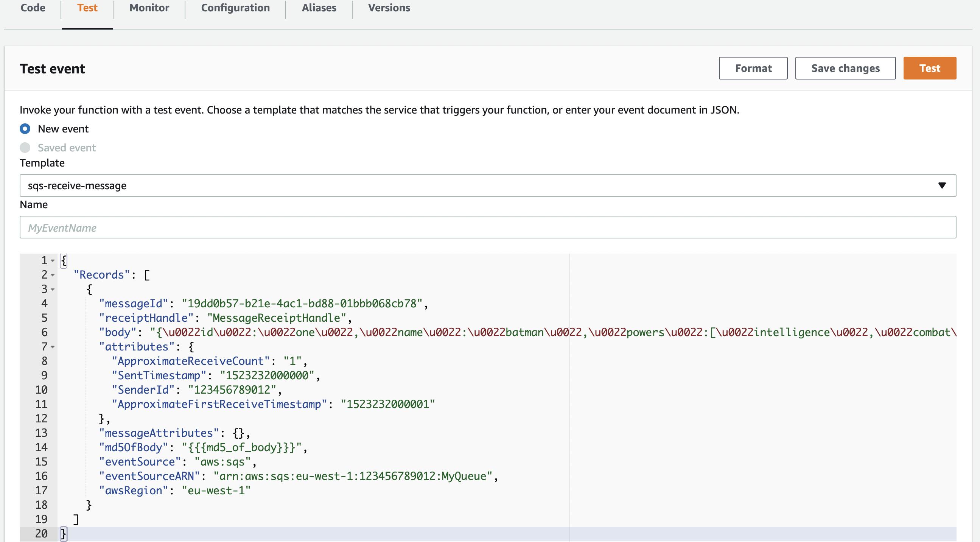Click the "aws:sqs" eventSource value

point(222,462)
